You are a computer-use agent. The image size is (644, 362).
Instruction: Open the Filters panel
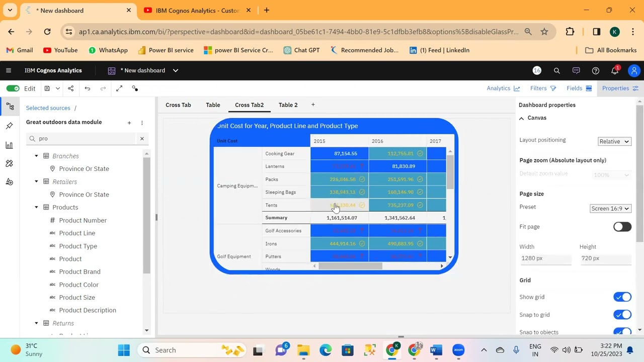tap(543, 88)
